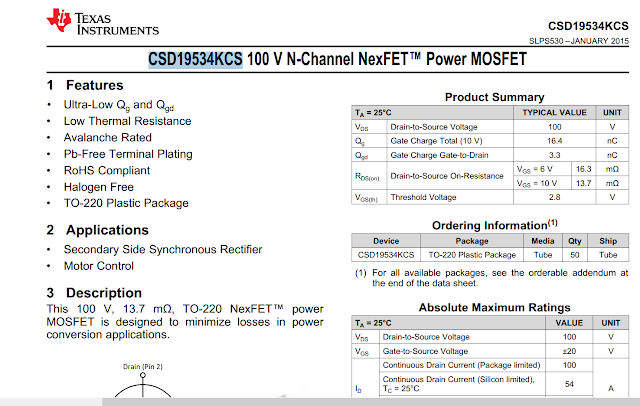640x406 pixels.
Task: Click the 3.3 Qgd value
Action: tap(554, 155)
